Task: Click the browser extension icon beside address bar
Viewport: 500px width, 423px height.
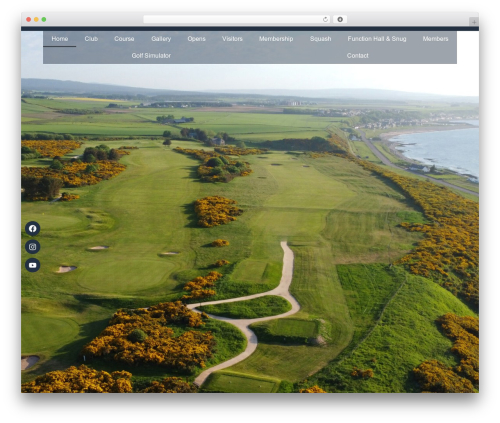Action: [340, 19]
